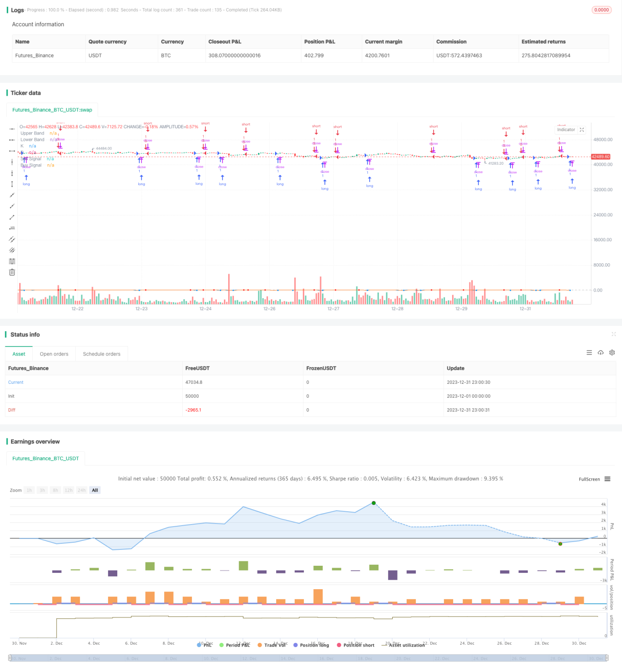
Task: Click the cloud download icon in Status info
Action: (x=600, y=353)
